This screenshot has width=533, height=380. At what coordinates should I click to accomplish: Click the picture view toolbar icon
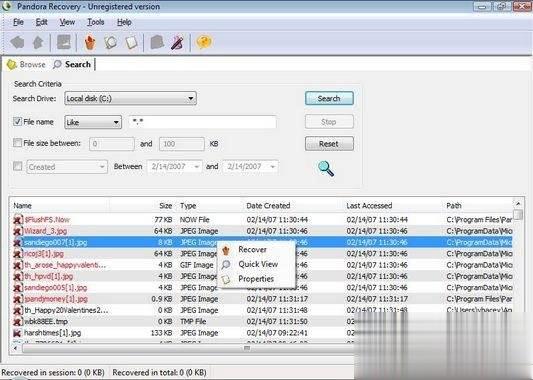click(64, 42)
